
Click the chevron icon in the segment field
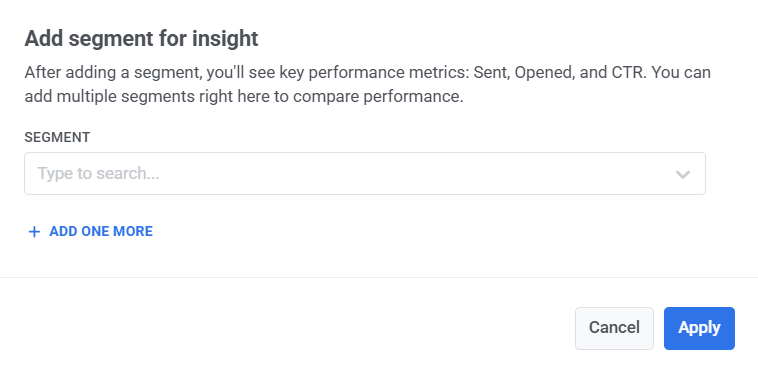pos(683,174)
